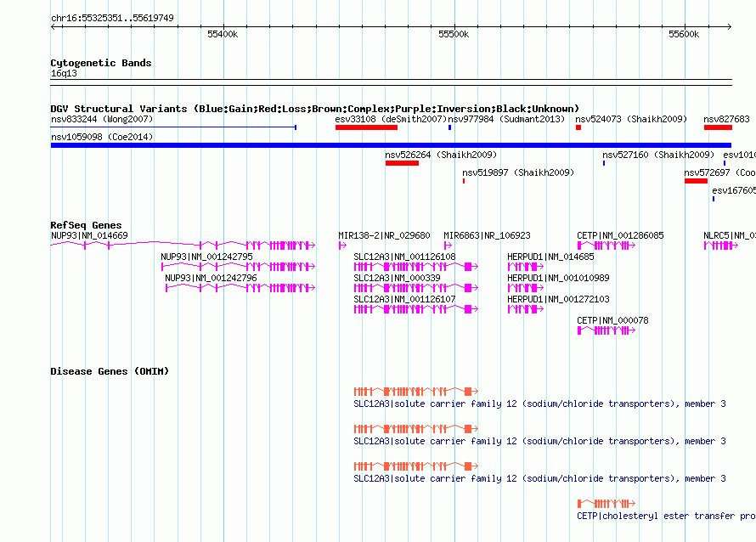Select the CETP NM_000078 gene model glyph
756x542 pixels.
[606, 330]
